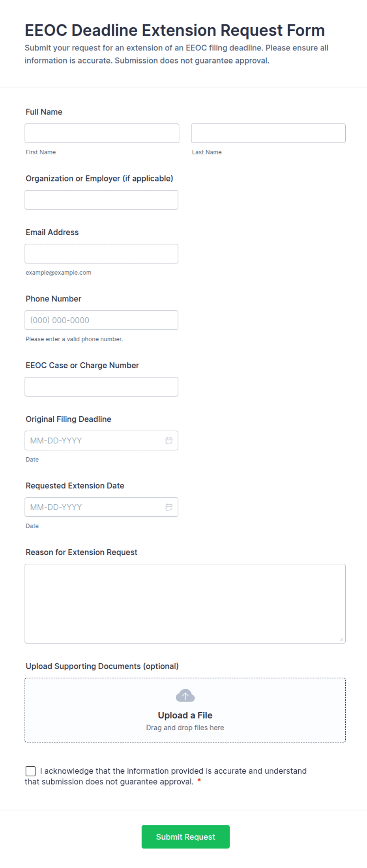
Task: Click the Upload a File text
Action: tap(185, 716)
